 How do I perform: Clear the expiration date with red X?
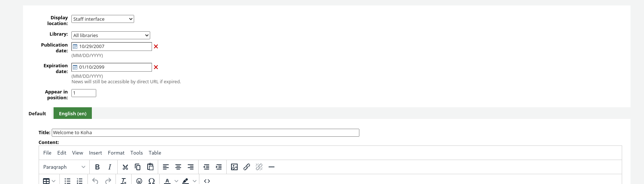tap(156, 67)
